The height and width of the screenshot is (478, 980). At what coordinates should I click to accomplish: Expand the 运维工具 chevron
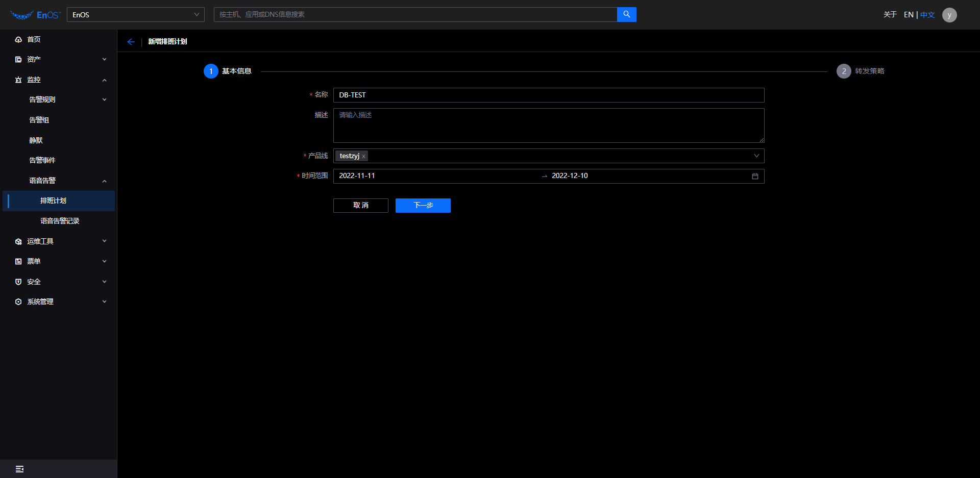tap(104, 241)
